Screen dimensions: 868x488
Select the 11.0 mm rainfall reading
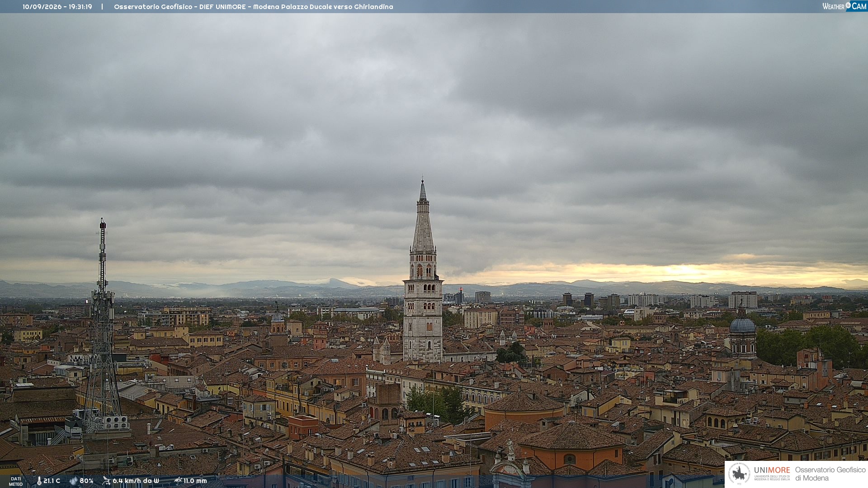(x=195, y=481)
